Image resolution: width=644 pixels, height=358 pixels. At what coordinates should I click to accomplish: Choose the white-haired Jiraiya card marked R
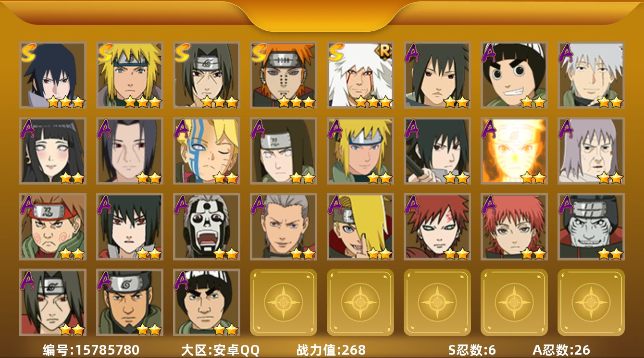point(360,75)
